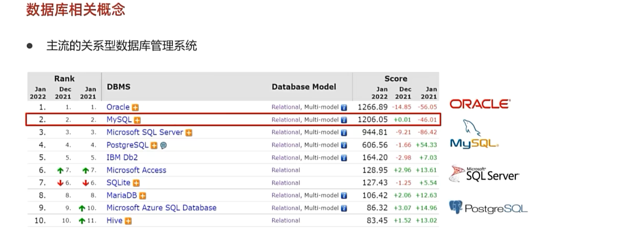Click the Relational link in MySQL row
This screenshot has width=644, height=237.
286,120
